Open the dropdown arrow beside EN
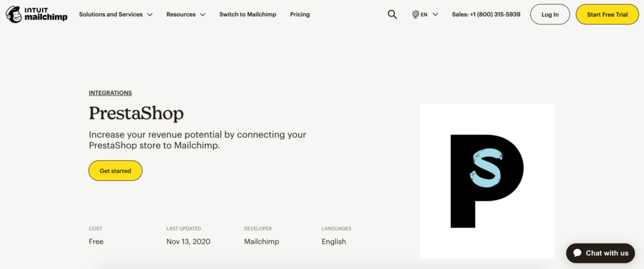 click(435, 14)
